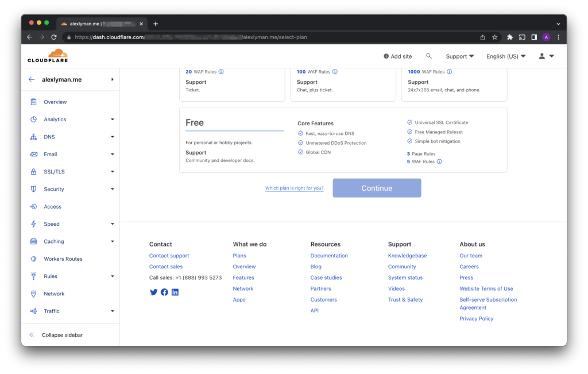This screenshot has width=588, height=374.
Task: Expand the user account menu
Action: pyautogui.click(x=546, y=56)
